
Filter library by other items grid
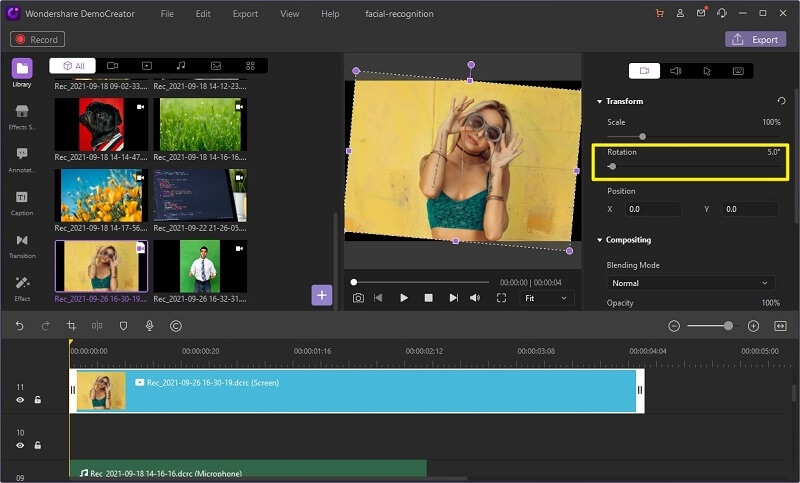point(250,65)
